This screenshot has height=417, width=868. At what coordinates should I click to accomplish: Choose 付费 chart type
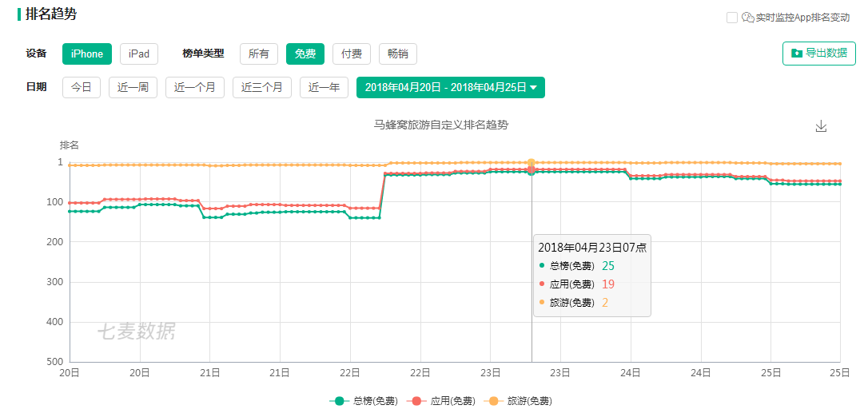352,54
